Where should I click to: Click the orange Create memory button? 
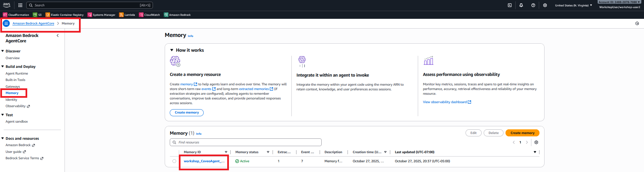(x=522, y=133)
